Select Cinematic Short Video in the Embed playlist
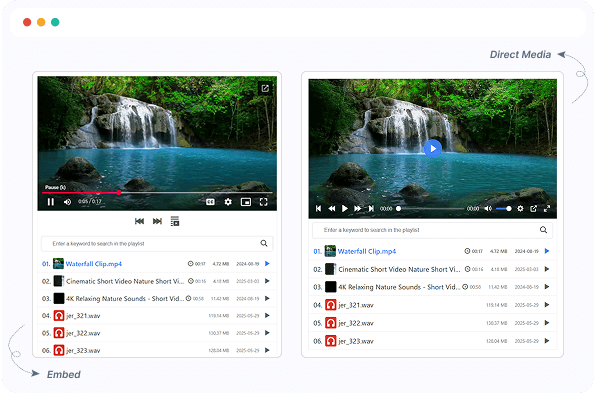 [x=125, y=281]
